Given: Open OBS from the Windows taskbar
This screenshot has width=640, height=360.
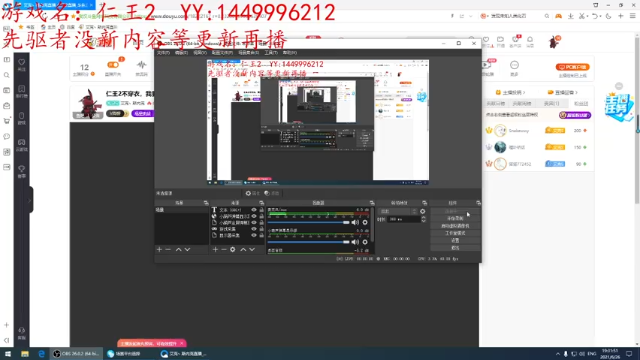Looking at the screenshot, I should (76, 353).
